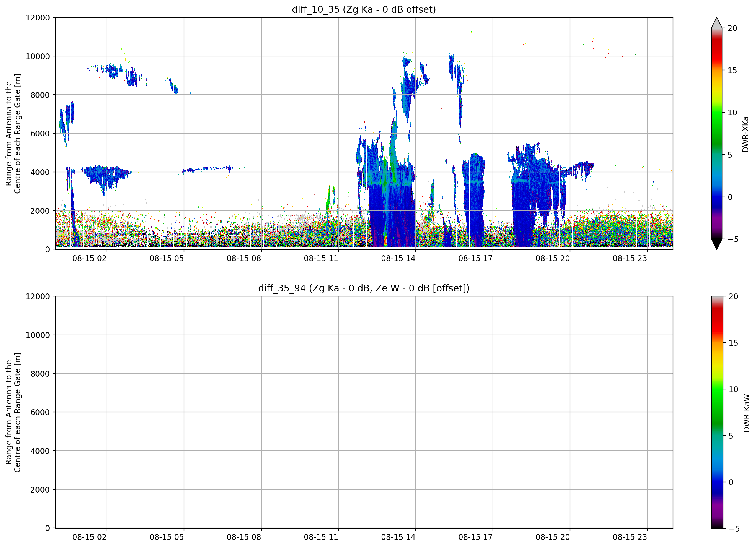
Task: Click the "10000" y-tick on the top plot
Action: (38, 56)
